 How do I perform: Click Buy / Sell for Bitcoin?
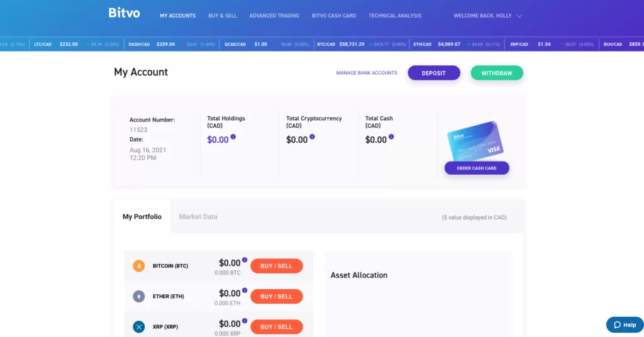pyautogui.click(x=277, y=266)
